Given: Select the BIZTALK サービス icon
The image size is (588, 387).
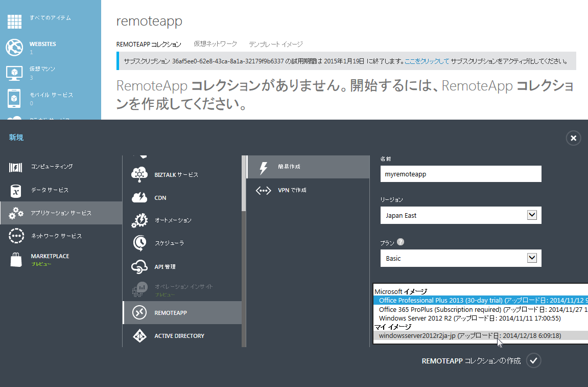Looking at the screenshot, I should coord(139,174).
